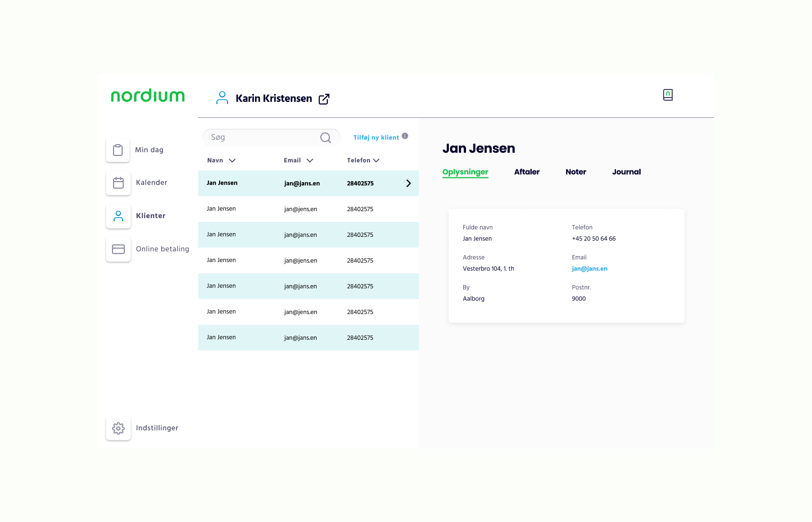Click Tilføj ny klient link
The image size is (812, 522).
(x=376, y=138)
